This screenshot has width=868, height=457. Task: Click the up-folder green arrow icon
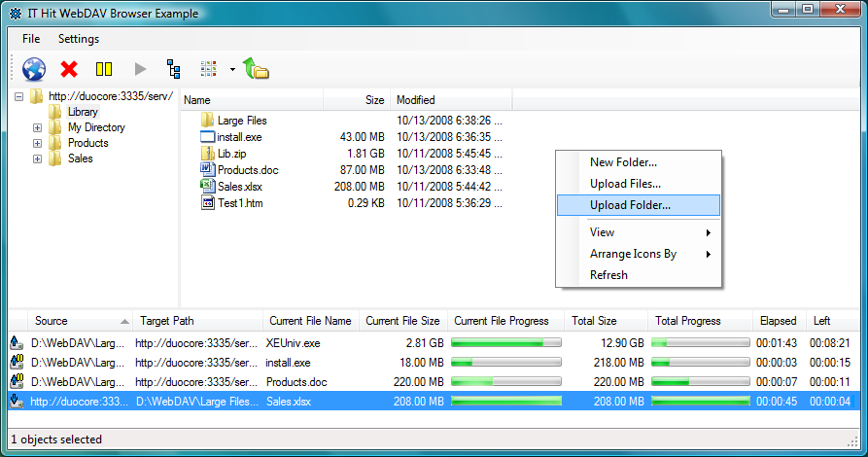tap(256, 69)
